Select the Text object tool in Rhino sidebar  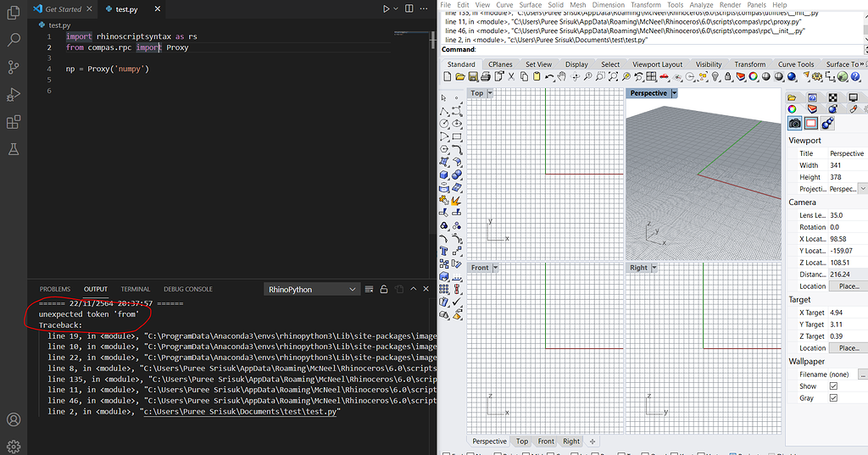444,251
